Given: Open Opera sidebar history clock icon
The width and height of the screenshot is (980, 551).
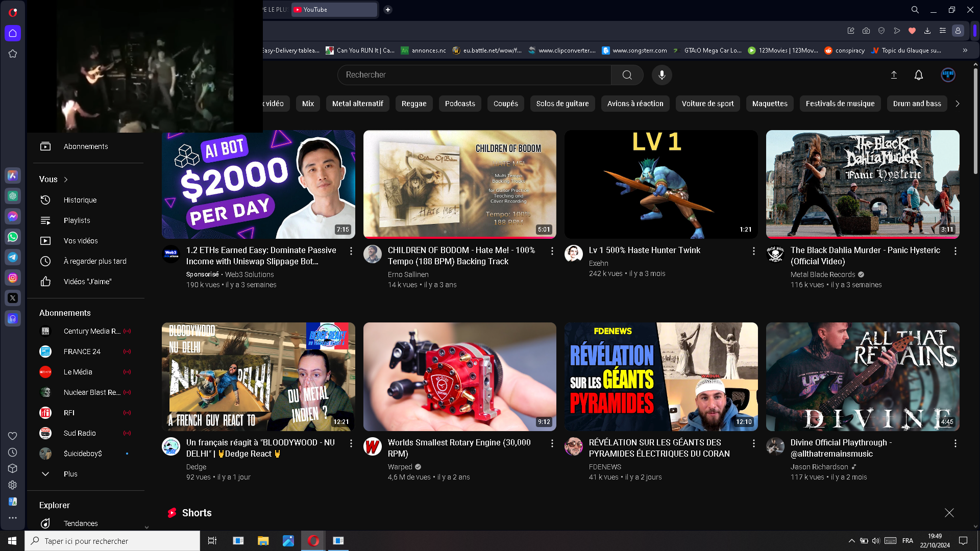Looking at the screenshot, I should (13, 453).
